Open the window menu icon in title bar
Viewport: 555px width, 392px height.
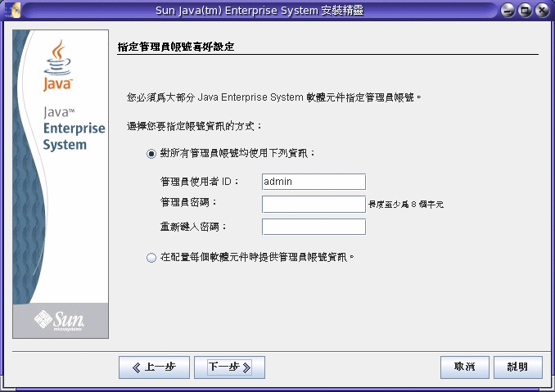pos(12,10)
